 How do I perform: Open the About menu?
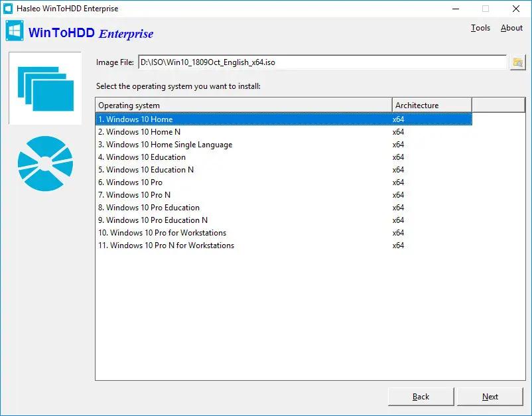point(511,28)
